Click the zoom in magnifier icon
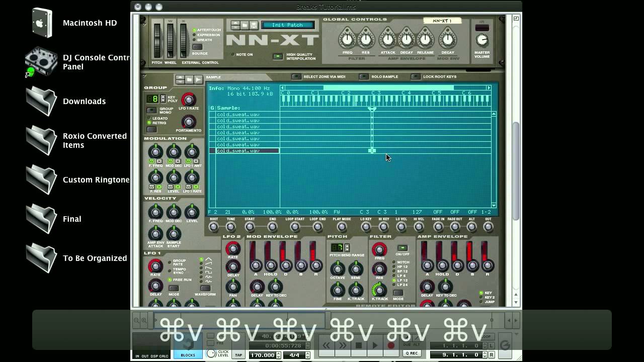Screen dimensions: 644x362 coord(144,320)
